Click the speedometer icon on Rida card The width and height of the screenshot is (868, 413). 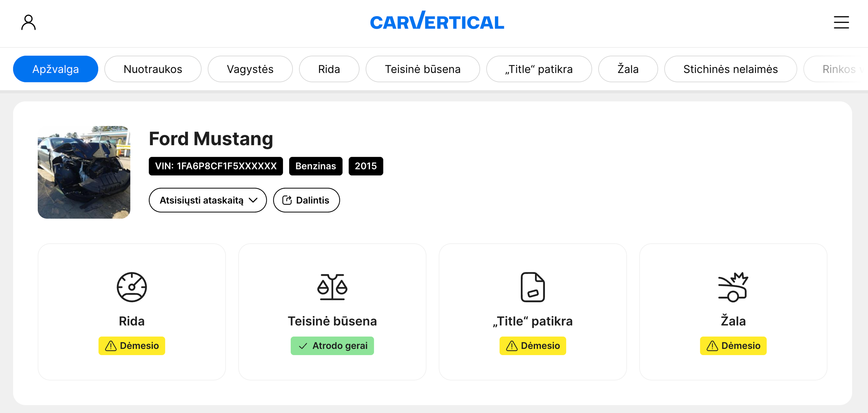click(x=132, y=287)
